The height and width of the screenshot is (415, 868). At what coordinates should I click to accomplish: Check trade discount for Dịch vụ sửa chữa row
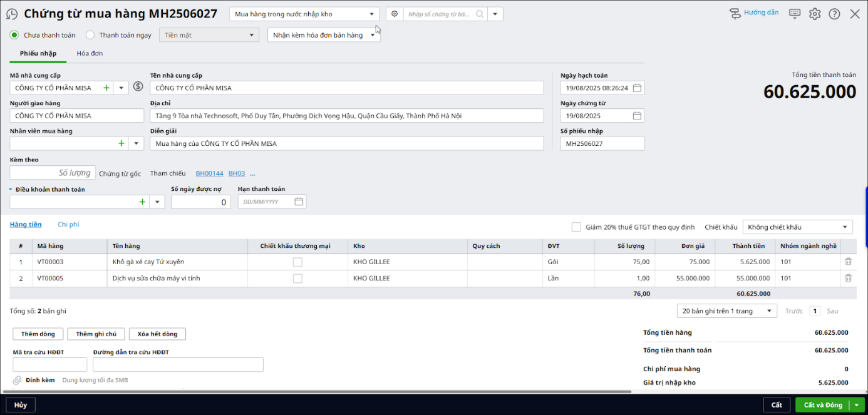click(x=297, y=278)
